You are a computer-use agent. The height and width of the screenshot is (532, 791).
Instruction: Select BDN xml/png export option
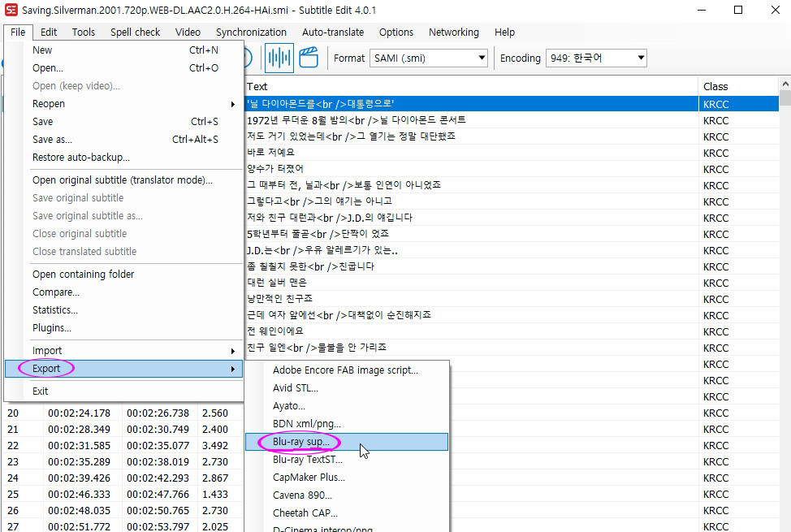(x=307, y=424)
